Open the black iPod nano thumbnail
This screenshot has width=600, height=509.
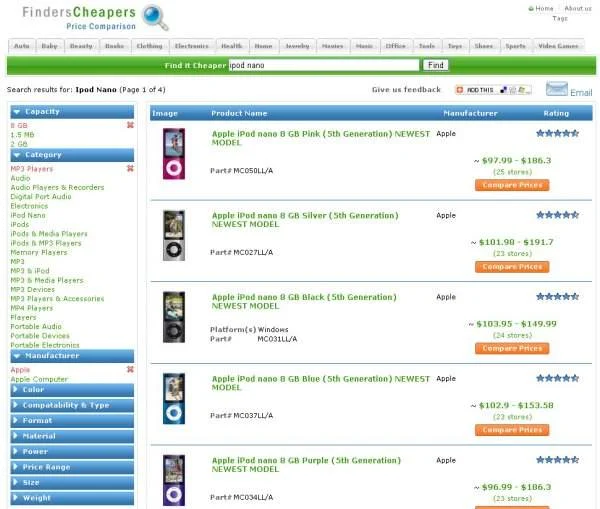(174, 317)
